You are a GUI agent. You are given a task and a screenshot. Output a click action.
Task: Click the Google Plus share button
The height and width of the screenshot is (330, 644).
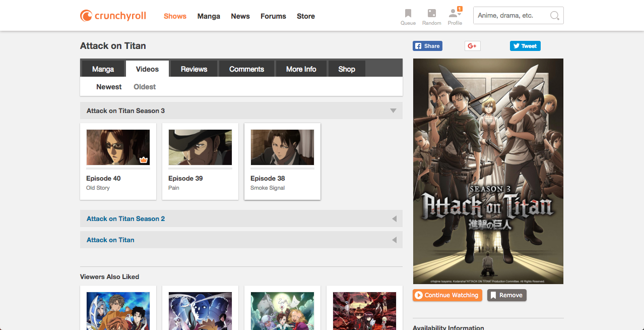click(x=472, y=46)
